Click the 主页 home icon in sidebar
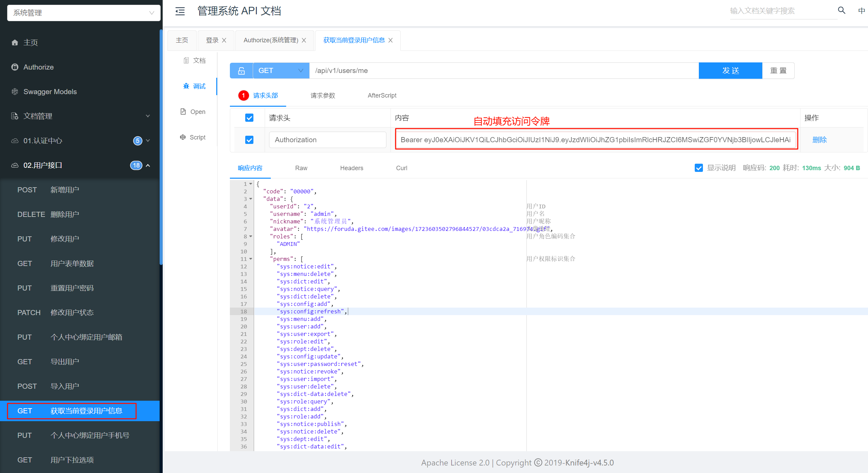 (x=15, y=43)
